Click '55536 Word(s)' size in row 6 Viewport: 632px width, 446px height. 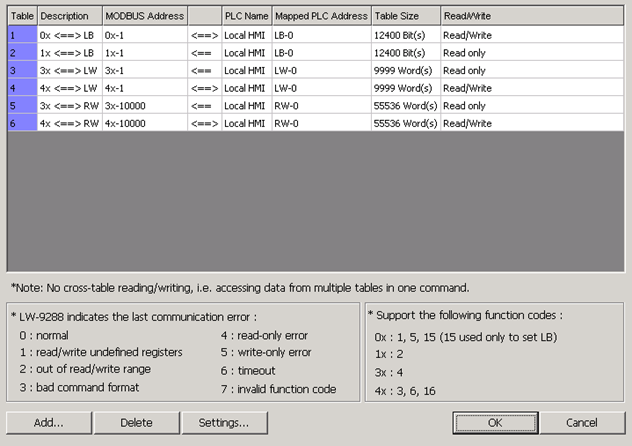pyautogui.click(x=405, y=123)
